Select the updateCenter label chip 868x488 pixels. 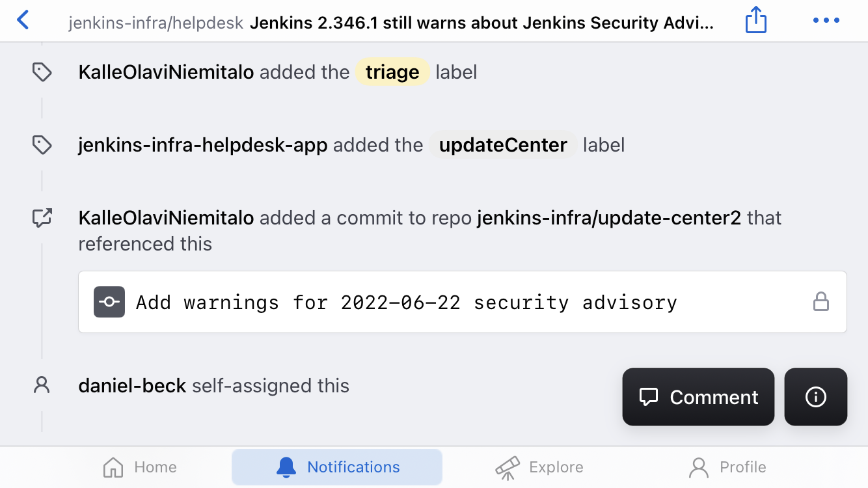tap(502, 144)
